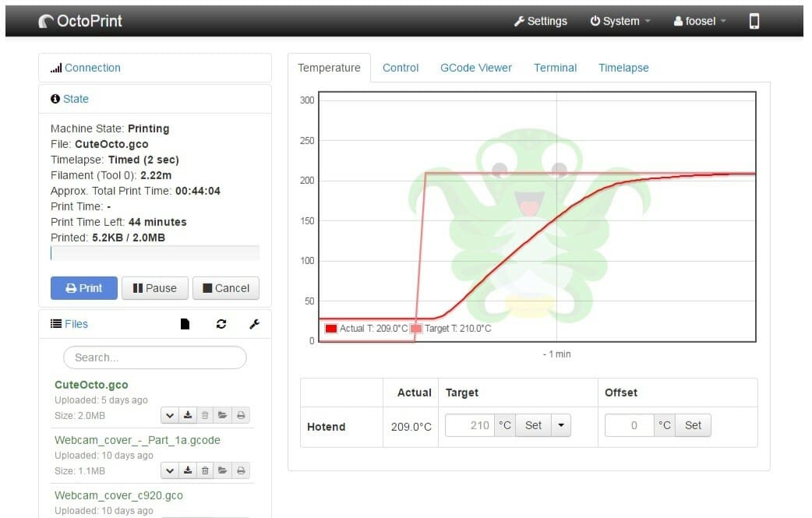The image size is (812, 518).
Task: Click the blank file icon in Files header
Action: 185,324
